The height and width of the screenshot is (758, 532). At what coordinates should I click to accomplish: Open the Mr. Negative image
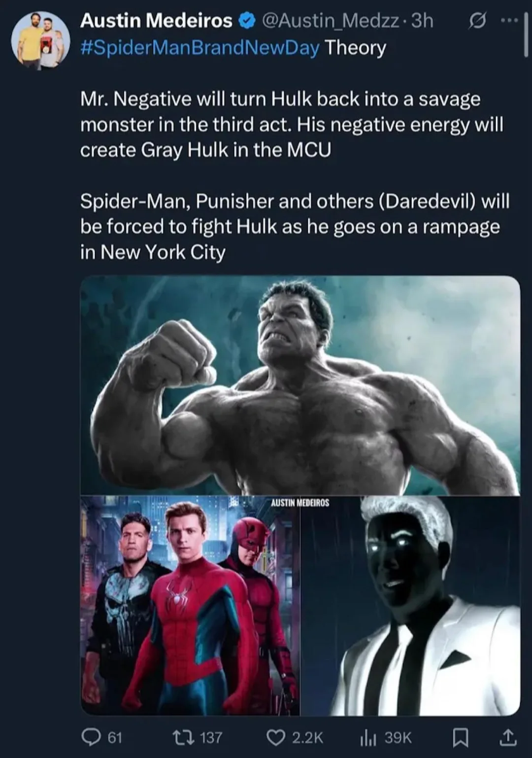pyautogui.click(x=410, y=606)
